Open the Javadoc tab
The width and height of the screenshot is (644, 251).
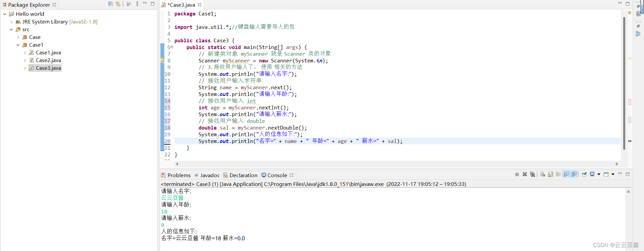click(207, 175)
